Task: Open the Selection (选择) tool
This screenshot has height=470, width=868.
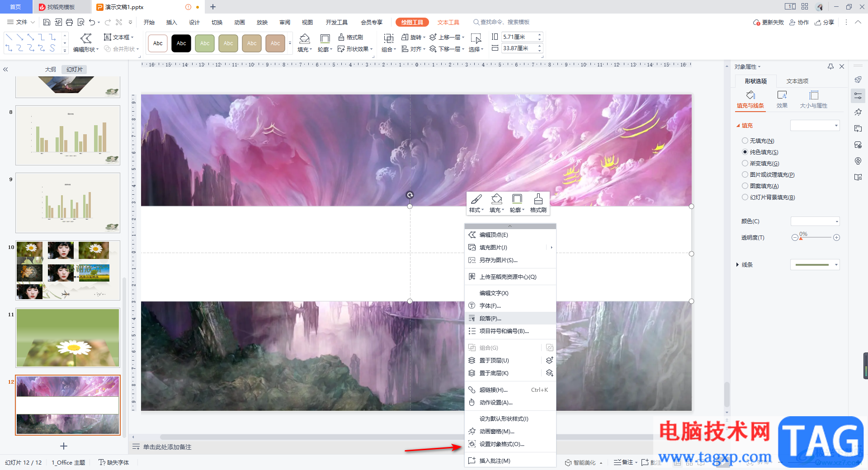Action: 476,43
